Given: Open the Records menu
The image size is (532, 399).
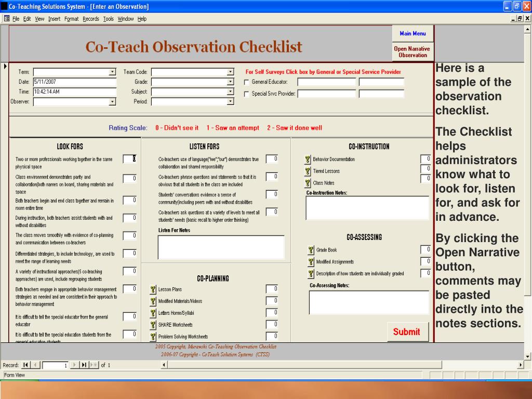Looking at the screenshot, I should point(90,19).
